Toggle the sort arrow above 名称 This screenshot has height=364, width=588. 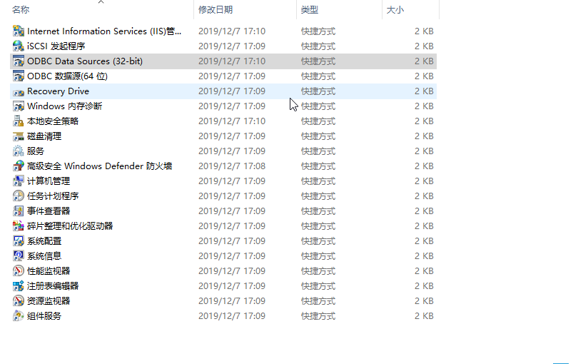click(x=101, y=2)
